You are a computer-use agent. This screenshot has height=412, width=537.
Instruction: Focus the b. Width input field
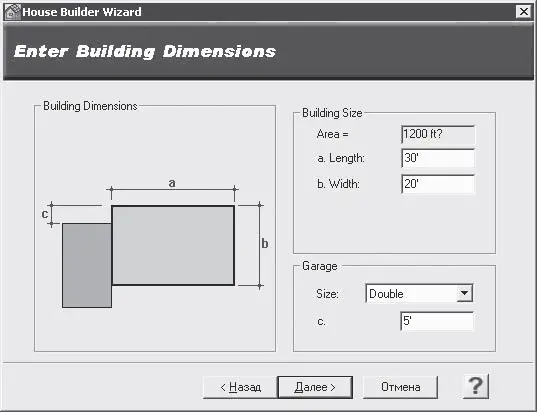(x=438, y=184)
